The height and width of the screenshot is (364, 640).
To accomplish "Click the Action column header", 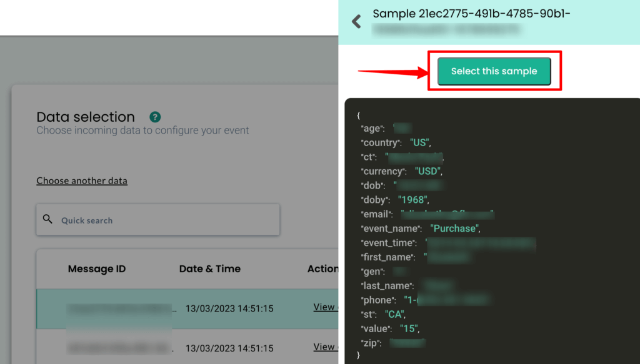I will [322, 268].
